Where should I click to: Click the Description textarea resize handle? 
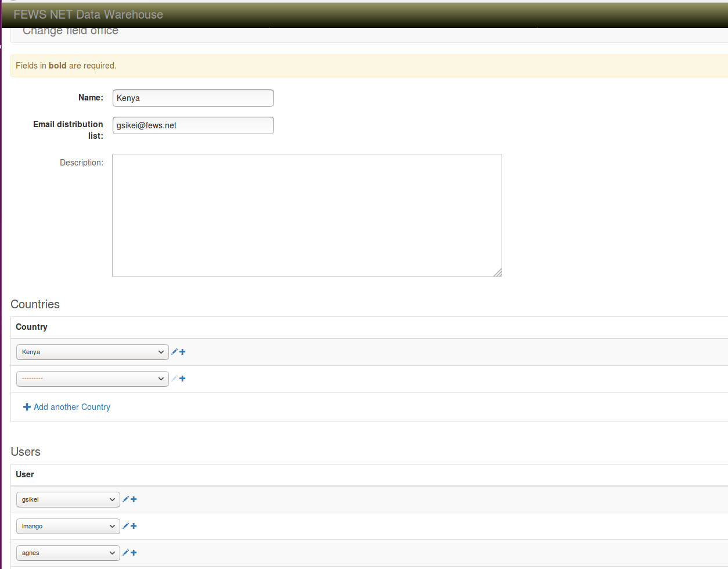(498, 273)
